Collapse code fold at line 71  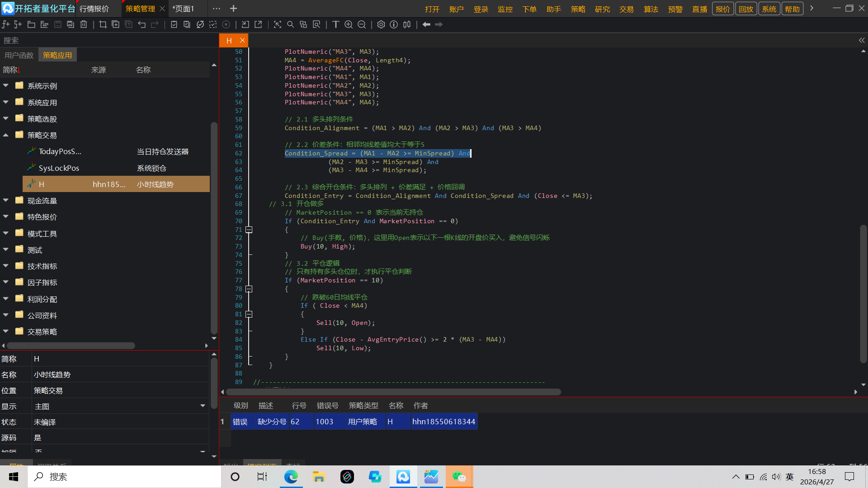tap(249, 230)
